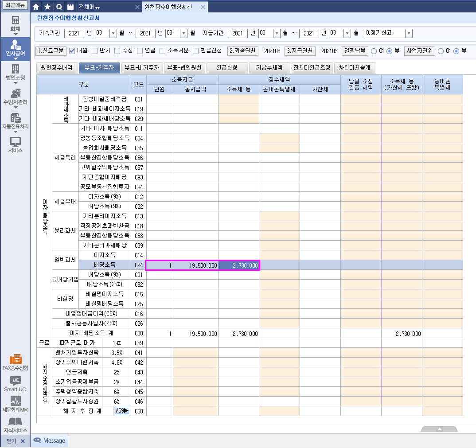Switch to 차월이월승계 tab

[354, 68]
